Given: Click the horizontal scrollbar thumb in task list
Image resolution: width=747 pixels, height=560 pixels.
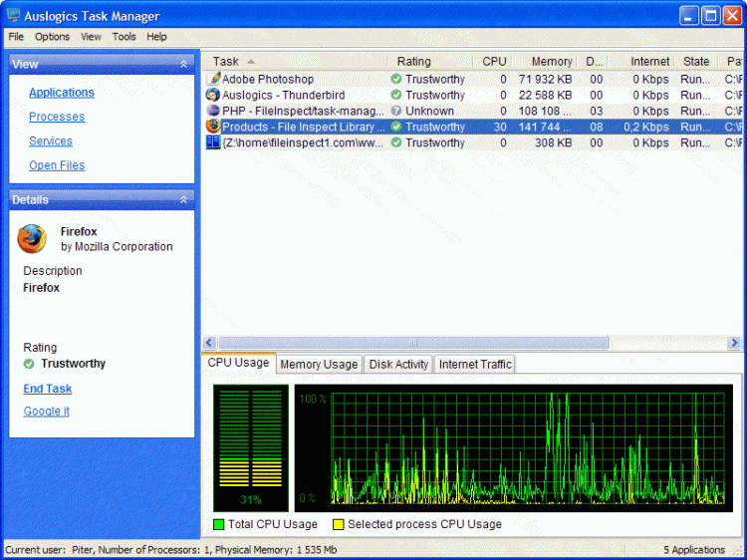Looking at the screenshot, I should pyautogui.click(x=412, y=343).
